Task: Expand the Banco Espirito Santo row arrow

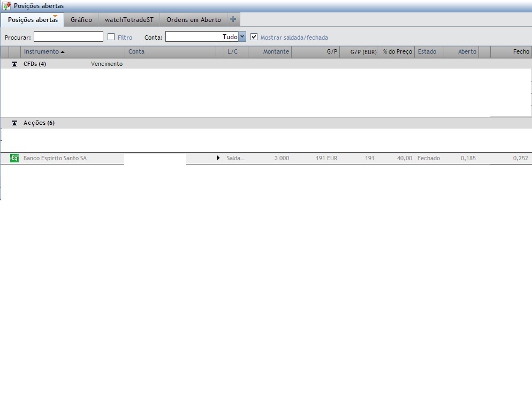Action: 218,158
